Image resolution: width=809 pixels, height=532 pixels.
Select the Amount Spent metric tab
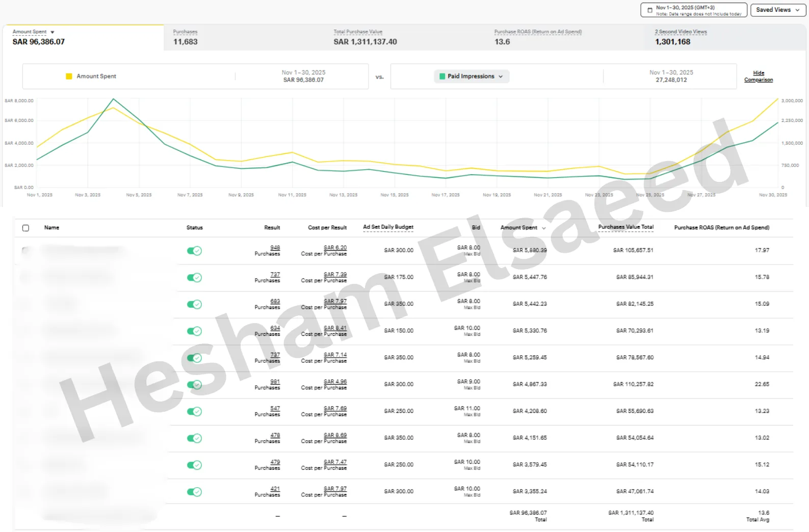83,37
